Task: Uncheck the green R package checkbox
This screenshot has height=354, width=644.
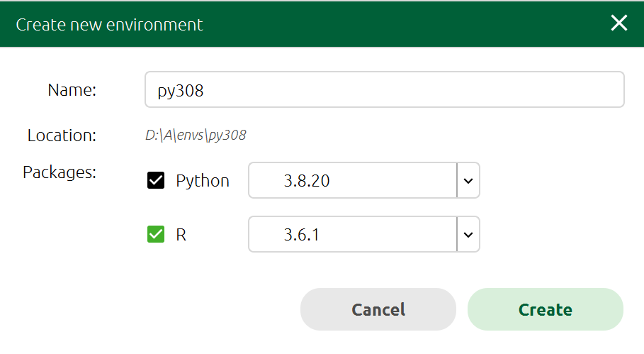Action: (x=156, y=234)
